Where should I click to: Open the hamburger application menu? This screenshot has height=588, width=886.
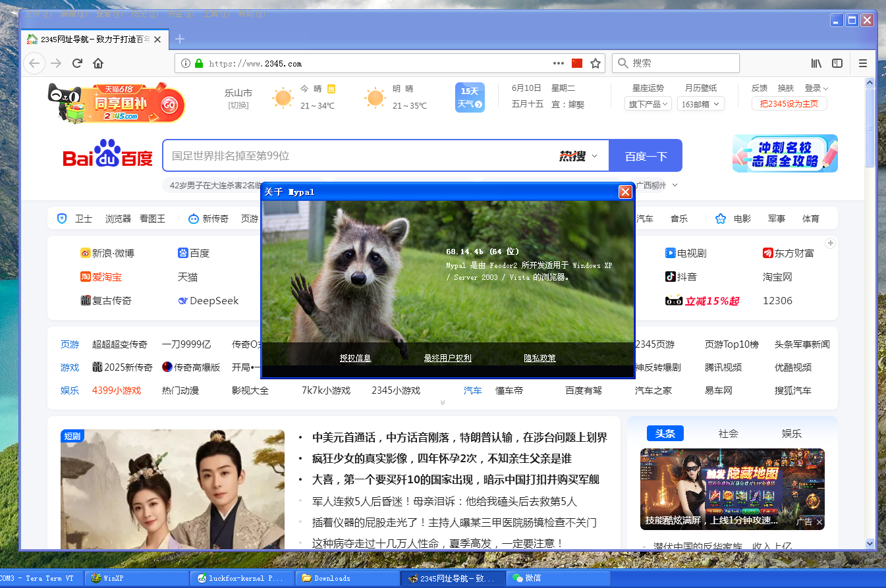(862, 63)
